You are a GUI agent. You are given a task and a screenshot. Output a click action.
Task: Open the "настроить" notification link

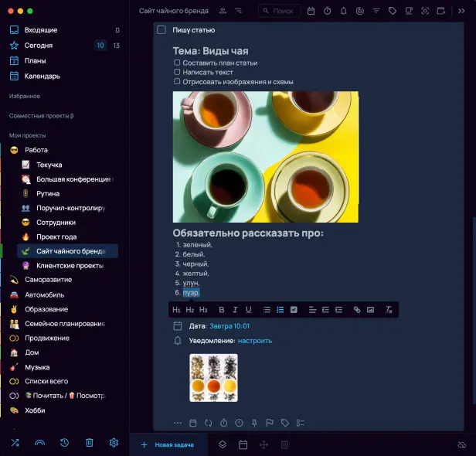(x=255, y=341)
